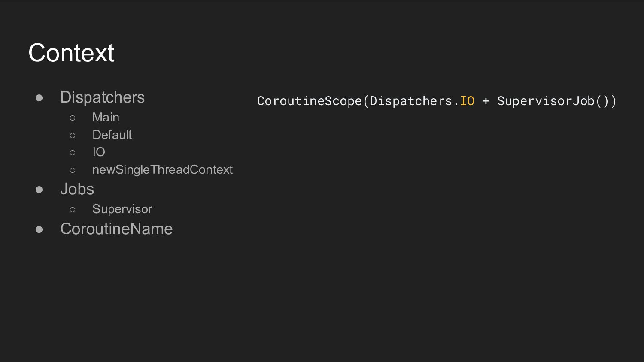Click the "IO" sub-bullet under Dispatchers

coord(99,152)
